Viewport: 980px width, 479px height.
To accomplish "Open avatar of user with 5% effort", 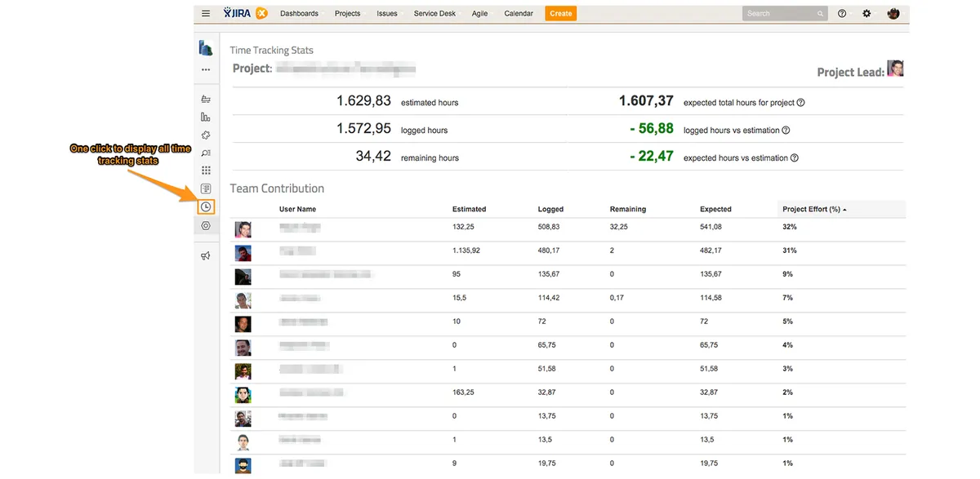I will pos(243,324).
